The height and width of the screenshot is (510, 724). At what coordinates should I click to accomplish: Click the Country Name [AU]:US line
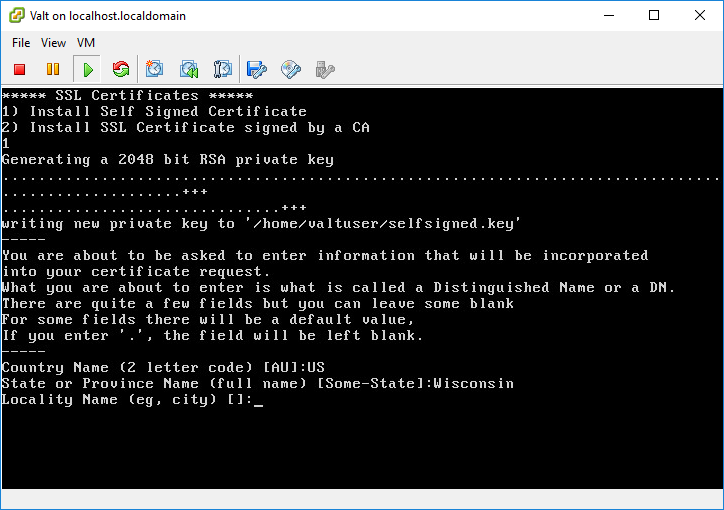[163, 368]
